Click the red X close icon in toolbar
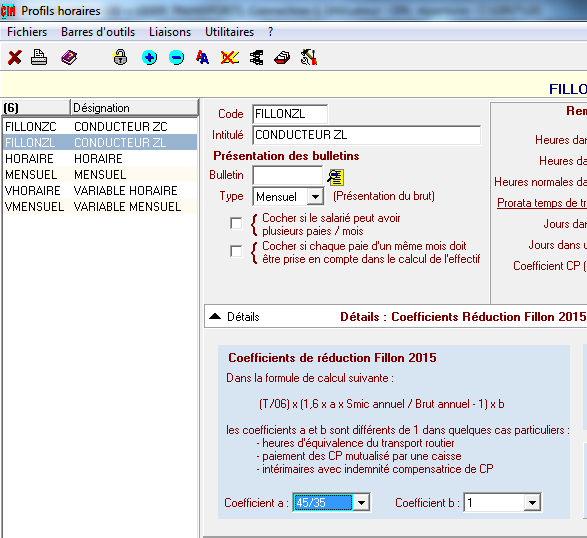This screenshot has height=538, width=587. (15, 58)
